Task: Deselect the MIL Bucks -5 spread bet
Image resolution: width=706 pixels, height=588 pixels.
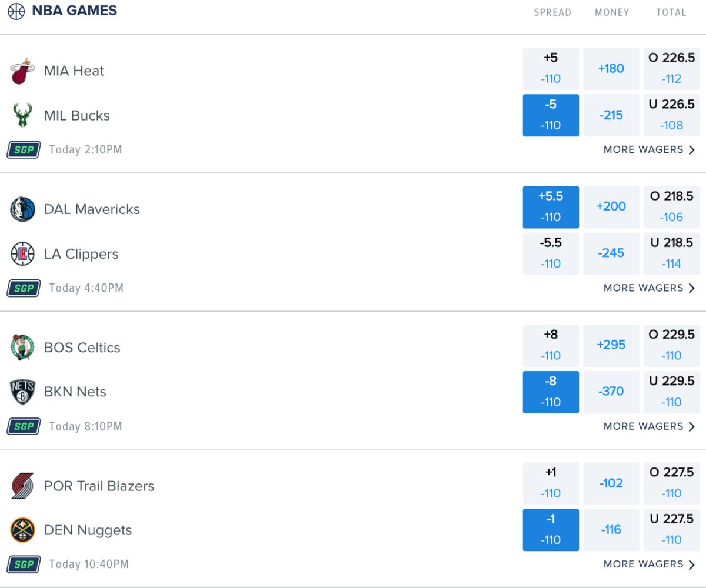Action: click(x=551, y=115)
